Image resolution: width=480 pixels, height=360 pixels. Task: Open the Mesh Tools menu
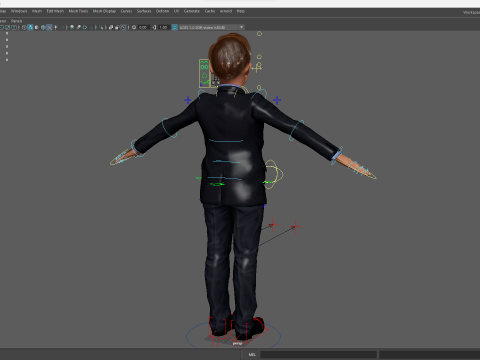pyautogui.click(x=78, y=11)
